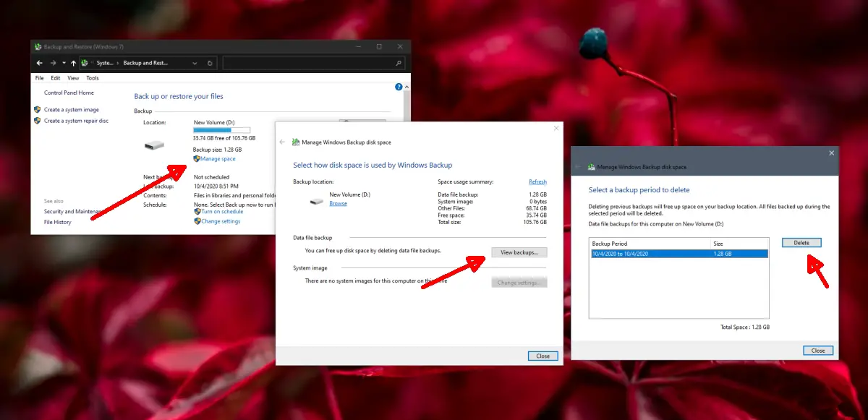The image size is (868, 420).
Task: Click 'Turn on schedule' link
Action: click(223, 211)
